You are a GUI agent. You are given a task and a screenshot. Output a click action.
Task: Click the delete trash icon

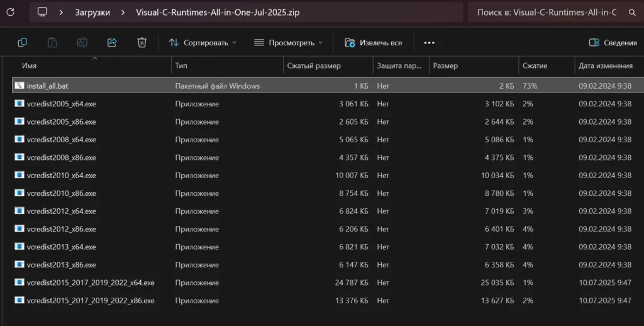click(x=142, y=42)
